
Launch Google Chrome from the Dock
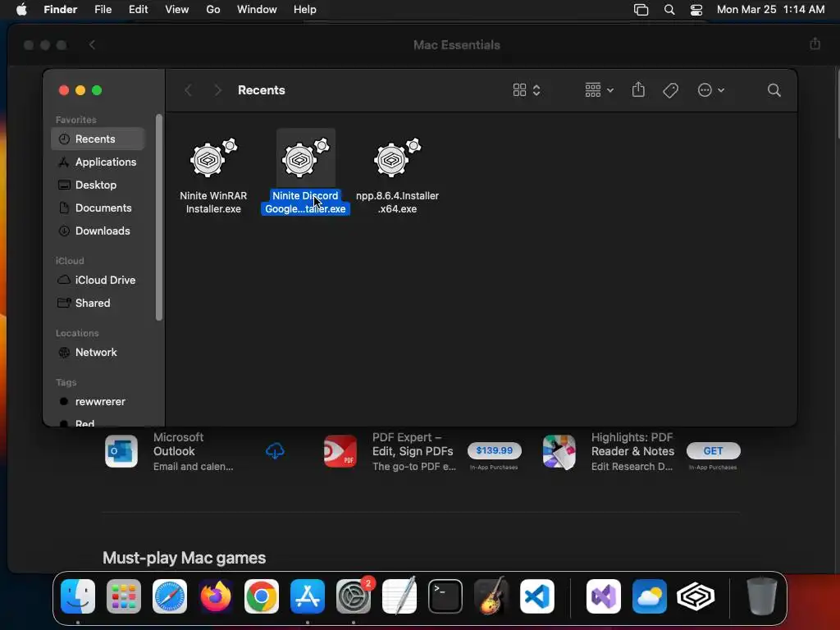pos(262,596)
